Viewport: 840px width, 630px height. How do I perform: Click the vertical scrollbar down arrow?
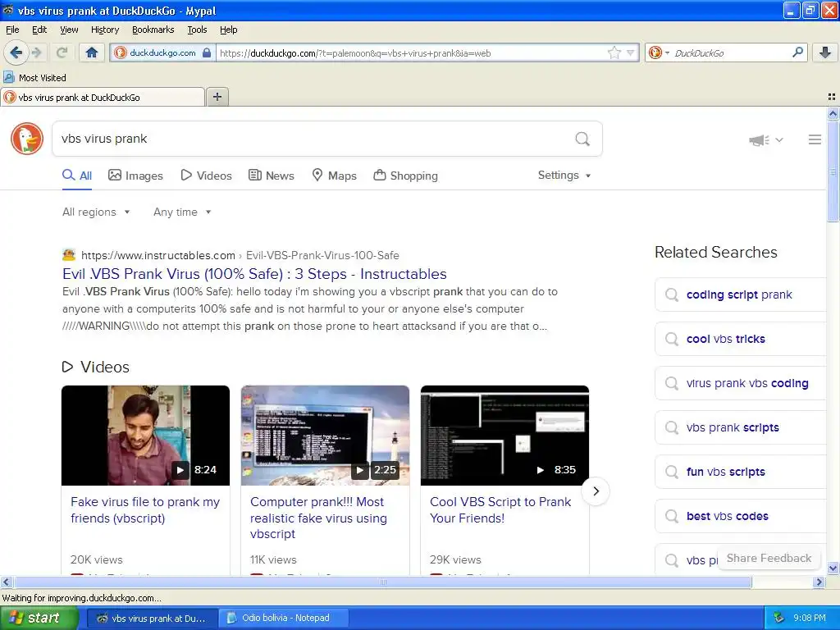tap(833, 568)
